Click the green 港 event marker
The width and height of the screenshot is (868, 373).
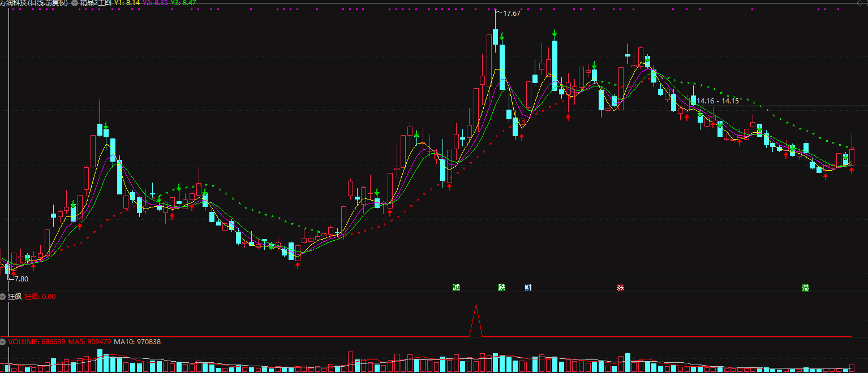[805, 287]
